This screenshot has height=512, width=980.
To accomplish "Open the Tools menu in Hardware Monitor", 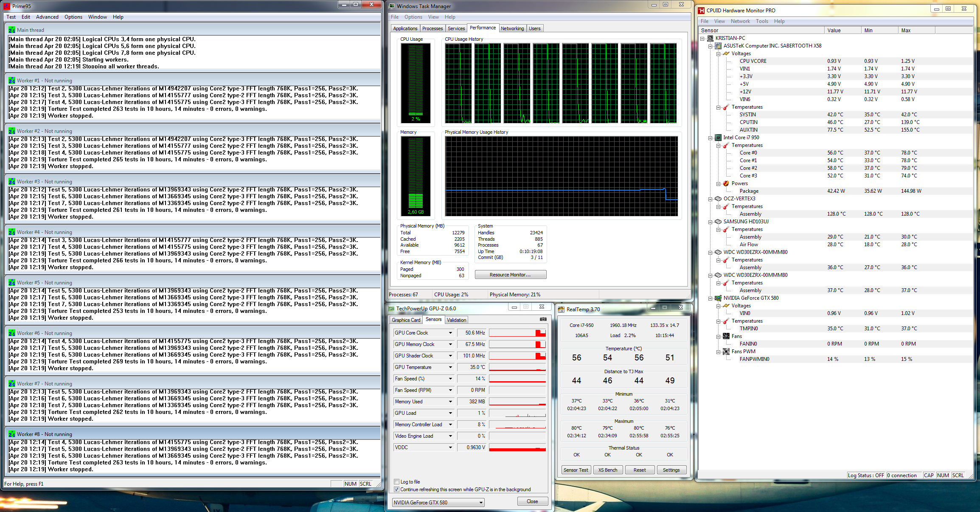I will coord(762,21).
